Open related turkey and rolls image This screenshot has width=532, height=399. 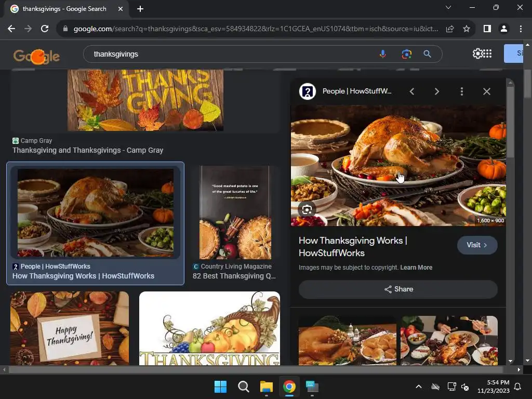coord(348,341)
